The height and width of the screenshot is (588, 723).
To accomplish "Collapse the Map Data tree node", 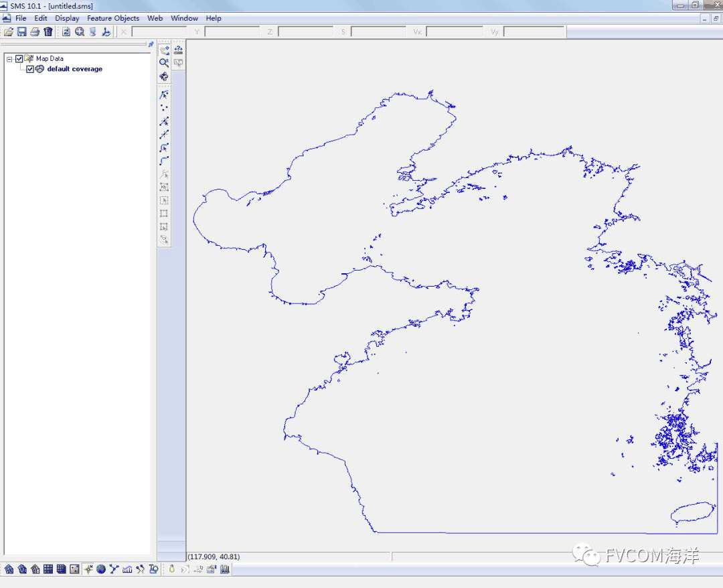I will [9, 59].
